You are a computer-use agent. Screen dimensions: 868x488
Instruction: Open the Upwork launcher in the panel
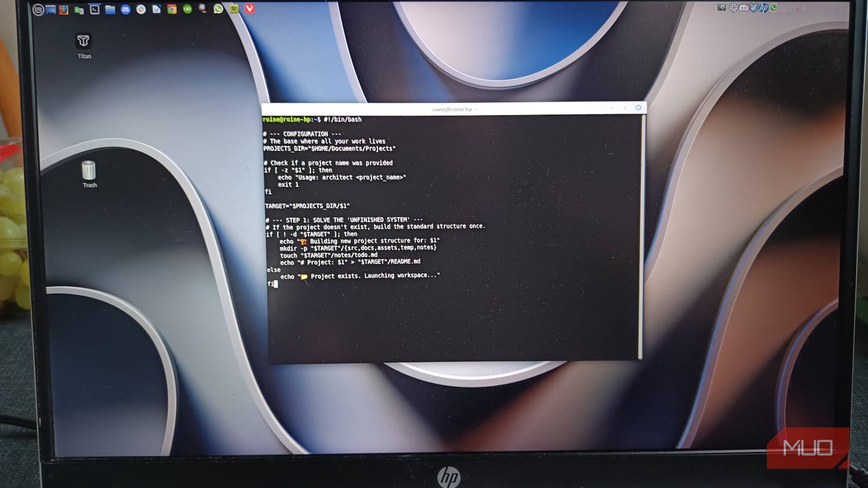[x=188, y=9]
